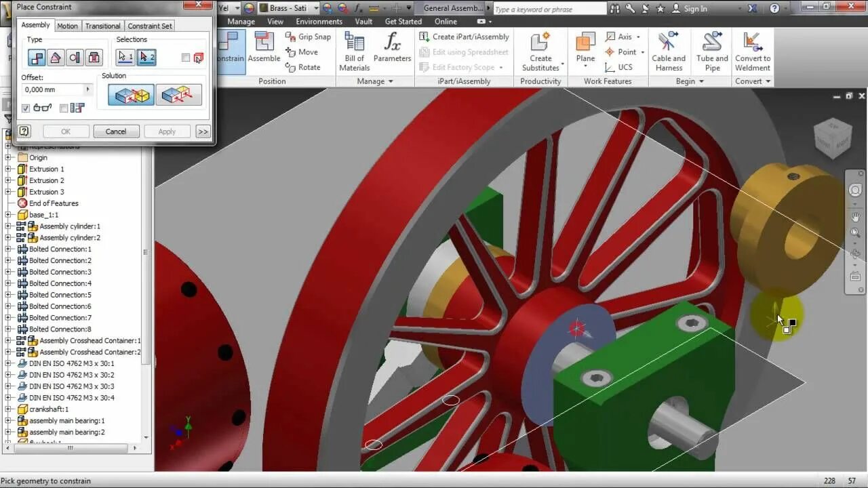Open the Place Constraint help icon

click(24, 131)
